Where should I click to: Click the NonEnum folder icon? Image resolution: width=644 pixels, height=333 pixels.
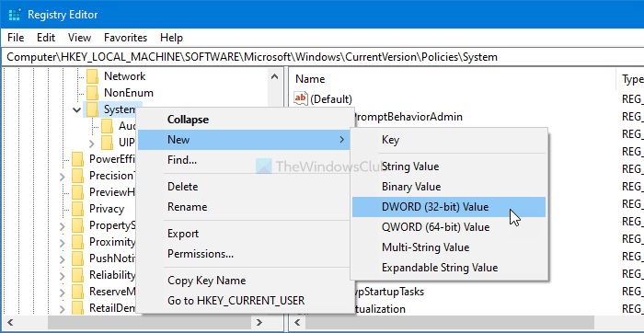(x=92, y=93)
